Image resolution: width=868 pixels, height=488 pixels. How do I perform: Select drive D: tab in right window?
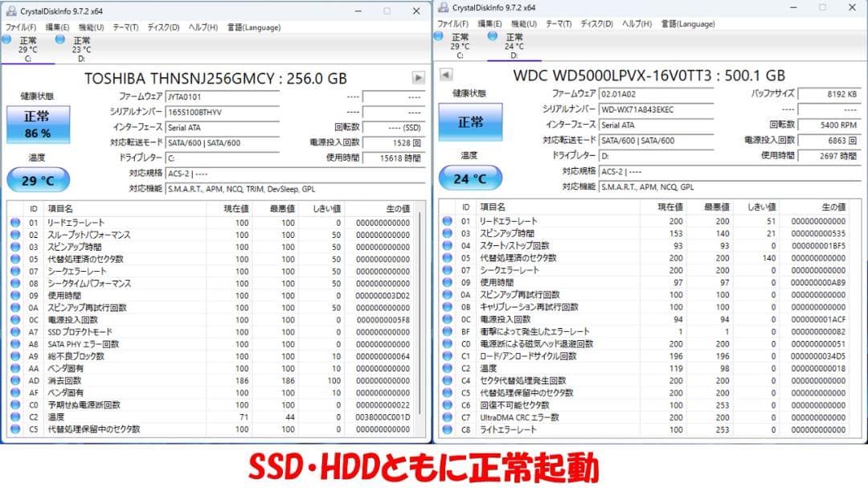[x=514, y=46]
